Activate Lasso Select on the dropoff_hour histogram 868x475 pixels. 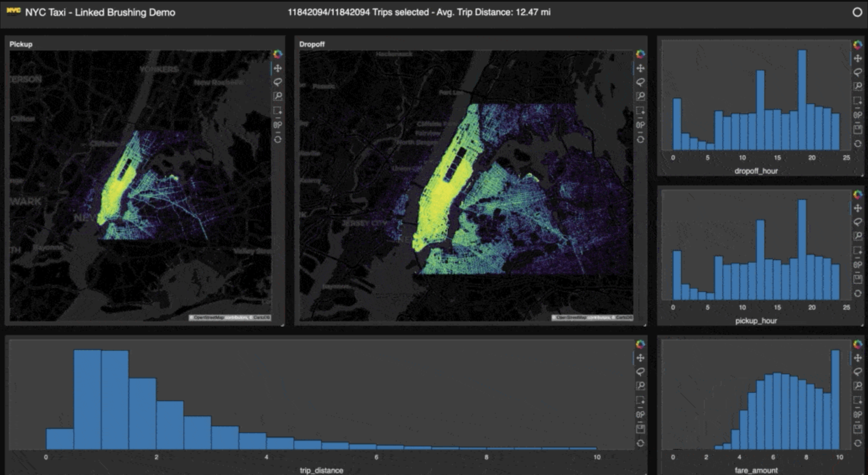858,73
